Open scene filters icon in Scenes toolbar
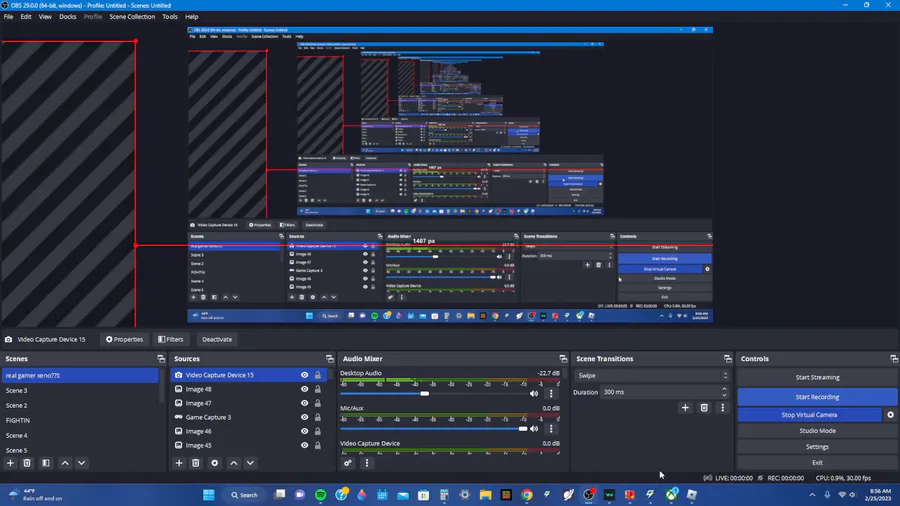 point(46,463)
